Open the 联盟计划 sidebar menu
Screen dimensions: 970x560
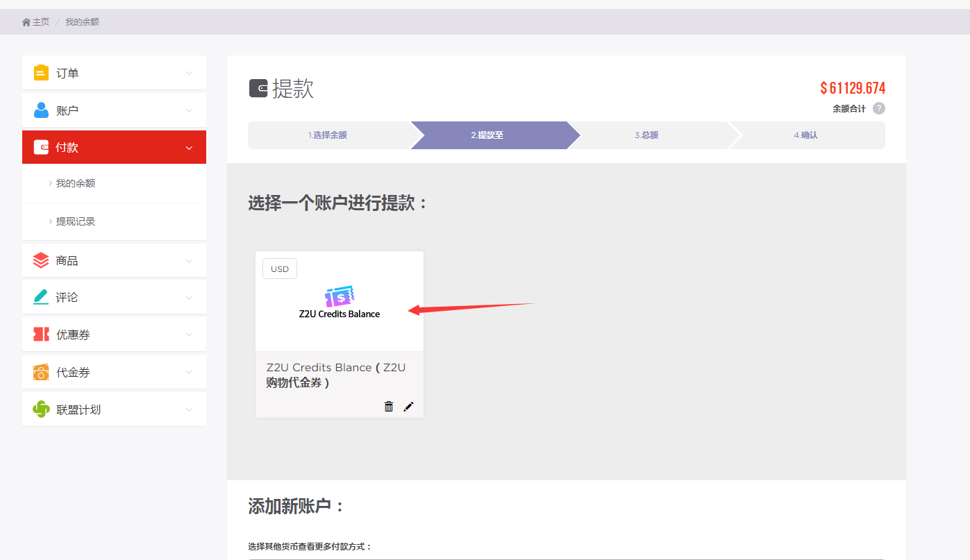pyautogui.click(x=114, y=409)
